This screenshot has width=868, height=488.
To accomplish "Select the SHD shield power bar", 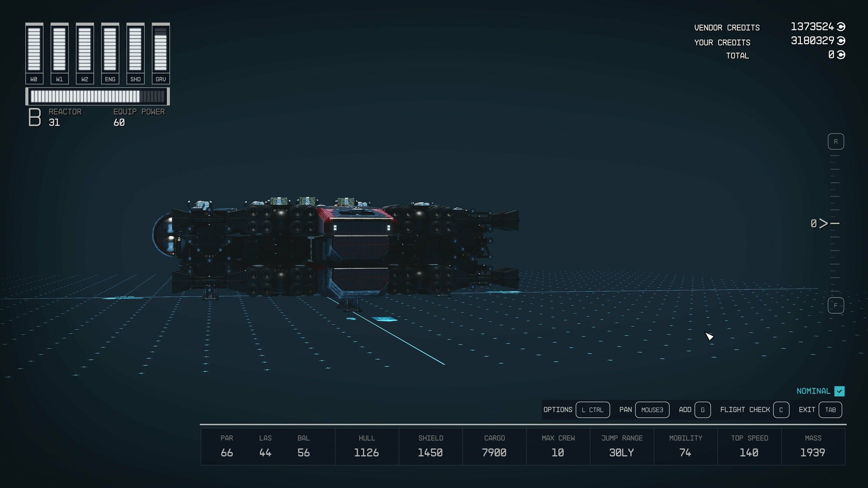I will point(135,53).
